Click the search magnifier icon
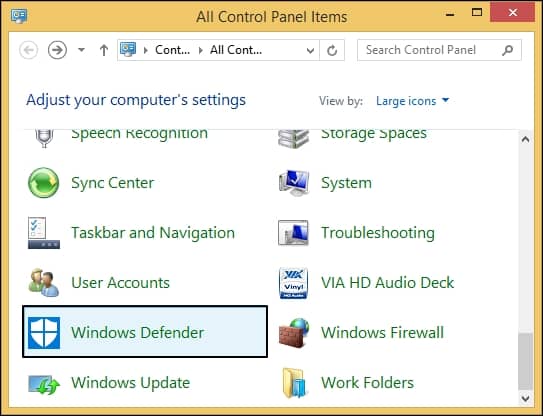This screenshot has width=543, height=416. click(x=507, y=50)
